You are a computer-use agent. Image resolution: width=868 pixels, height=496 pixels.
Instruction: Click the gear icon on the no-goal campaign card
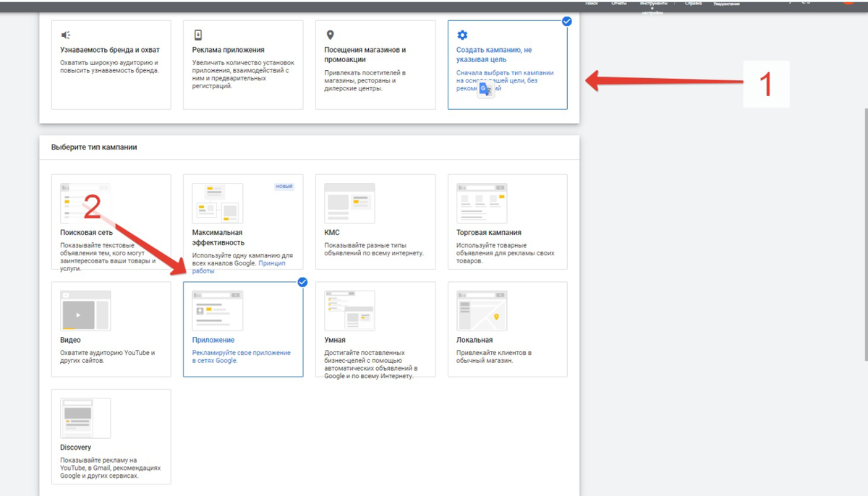click(462, 35)
